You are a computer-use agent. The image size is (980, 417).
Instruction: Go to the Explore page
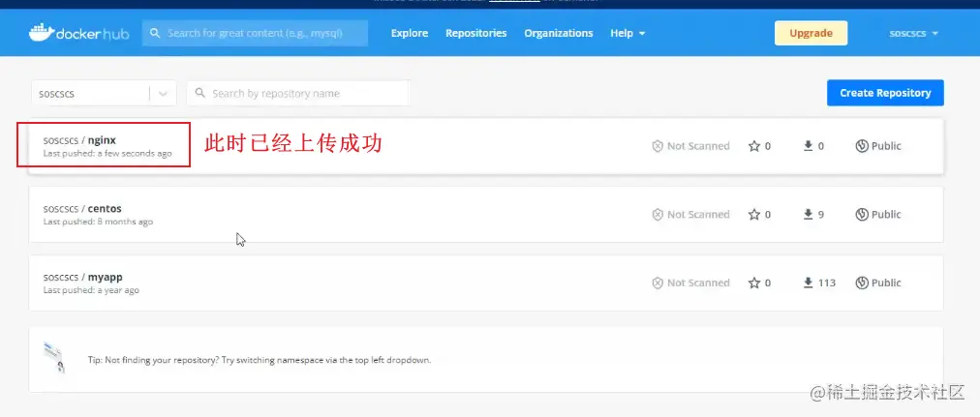410,33
